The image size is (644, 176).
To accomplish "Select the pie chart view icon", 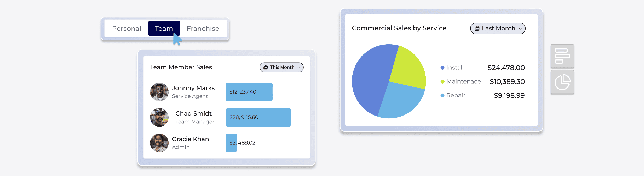I will [562, 82].
